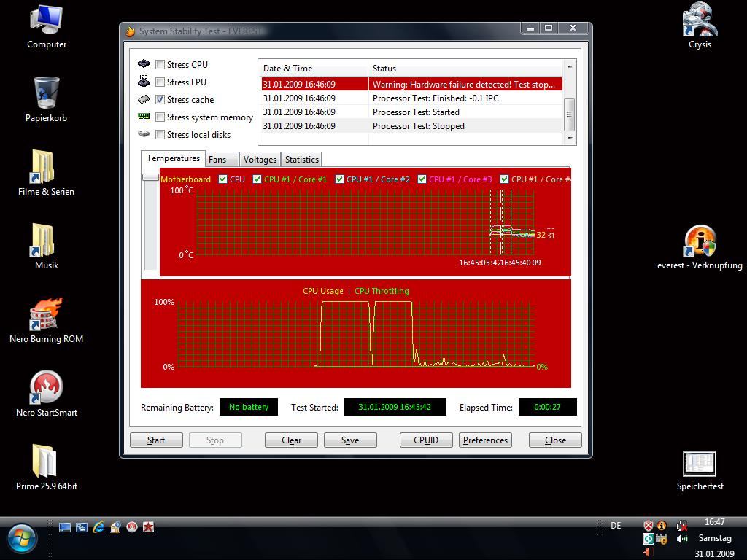Toggle the CPU #1 / Core #4 graph checkbox

[x=505, y=179]
